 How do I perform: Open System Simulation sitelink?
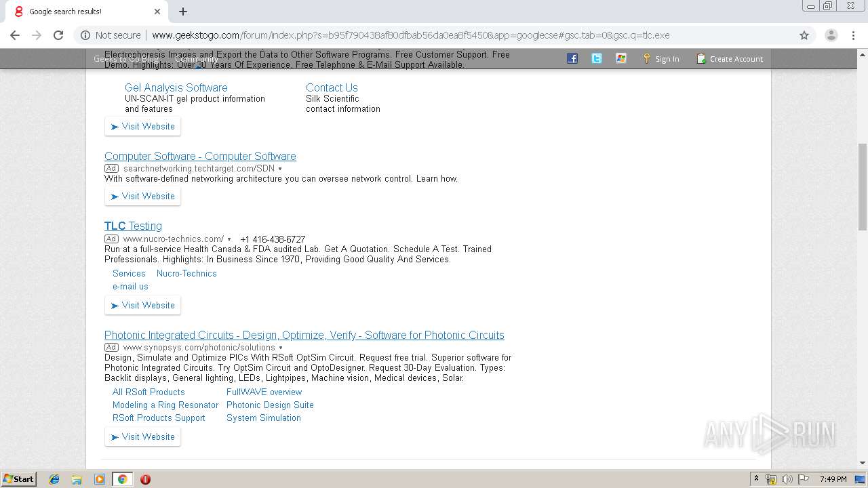264,418
